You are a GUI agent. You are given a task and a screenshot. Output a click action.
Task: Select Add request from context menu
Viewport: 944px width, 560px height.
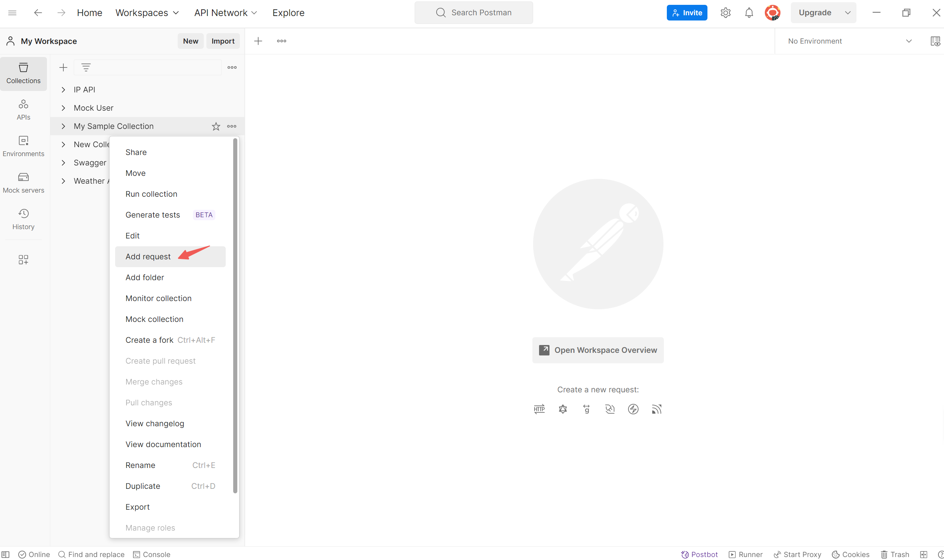[x=148, y=256]
